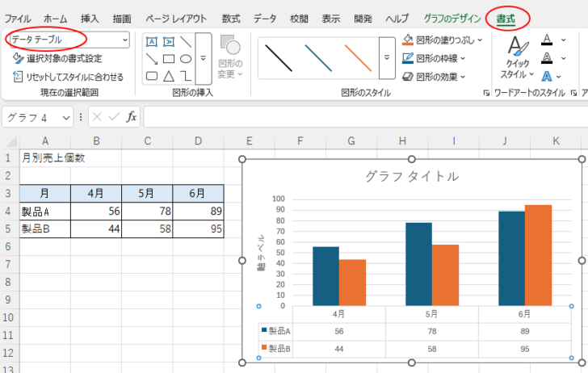Select the oval shape icon
The height and width of the screenshot is (373, 588).
186,59
